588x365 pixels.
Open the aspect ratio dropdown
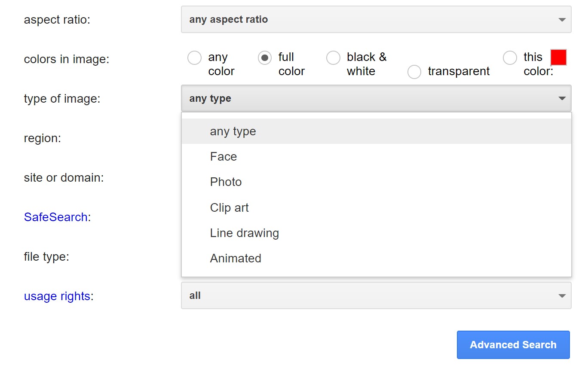[x=376, y=19]
